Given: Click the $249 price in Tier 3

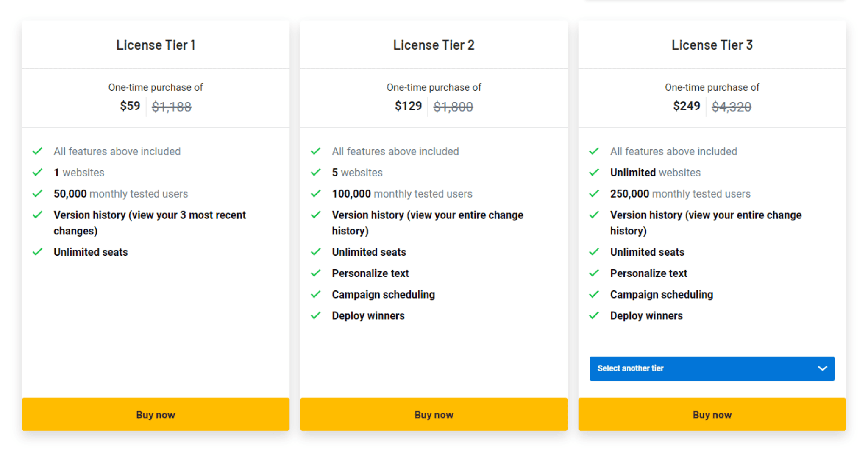Looking at the screenshot, I should [687, 106].
